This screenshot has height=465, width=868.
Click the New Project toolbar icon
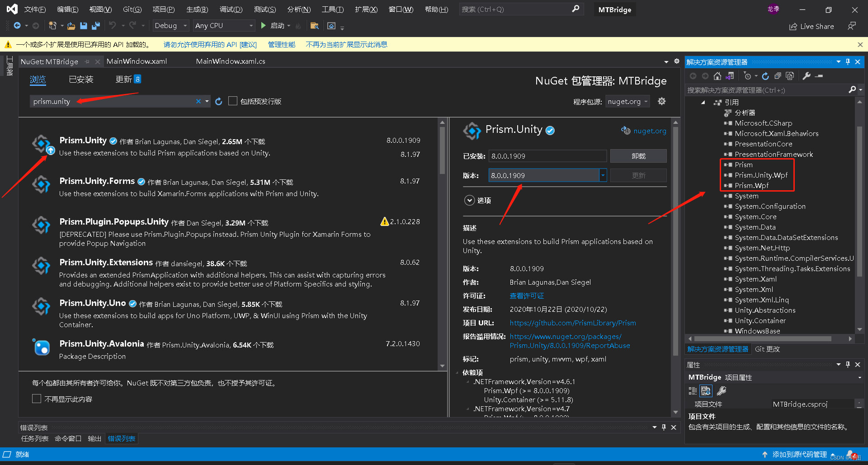pos(52,26)
